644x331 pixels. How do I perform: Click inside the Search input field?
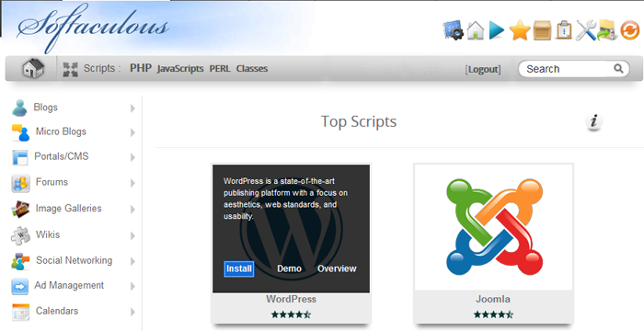tap(569, 69)
